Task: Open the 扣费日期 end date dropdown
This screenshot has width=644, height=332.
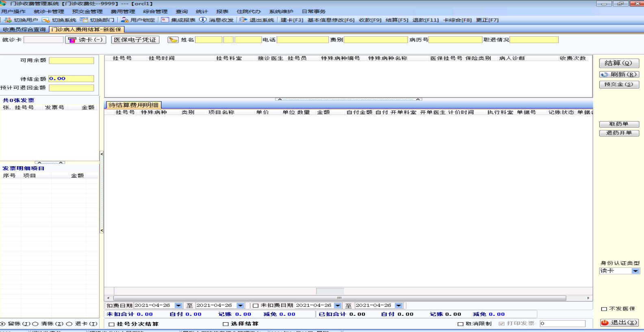Action: (241, 306)
